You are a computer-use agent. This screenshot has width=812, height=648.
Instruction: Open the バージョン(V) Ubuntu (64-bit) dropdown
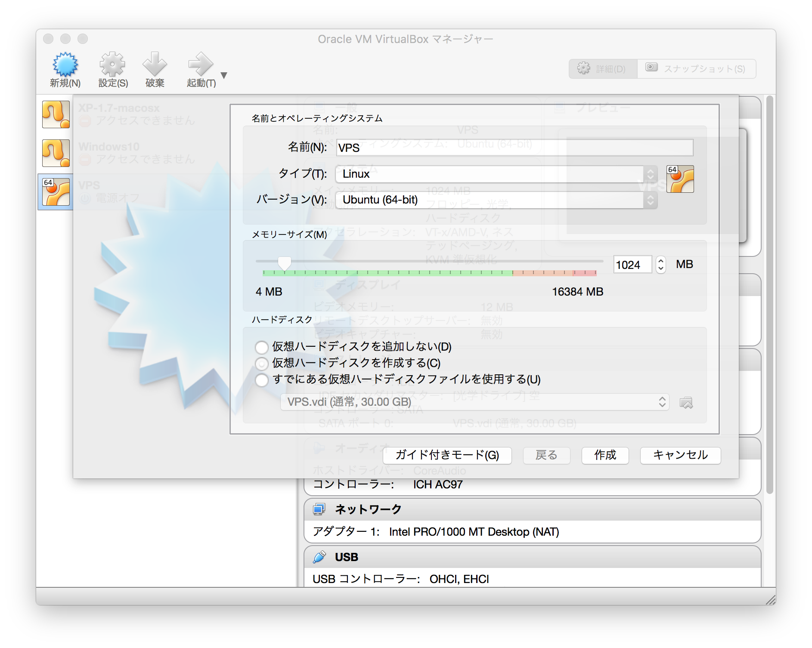(x=496, y=200)
